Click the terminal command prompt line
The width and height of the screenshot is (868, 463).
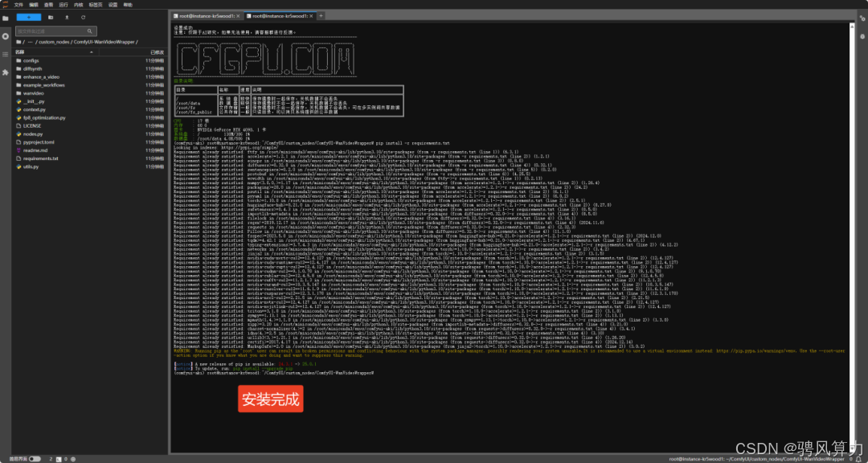pyautogui.click(x=274, y=373)
